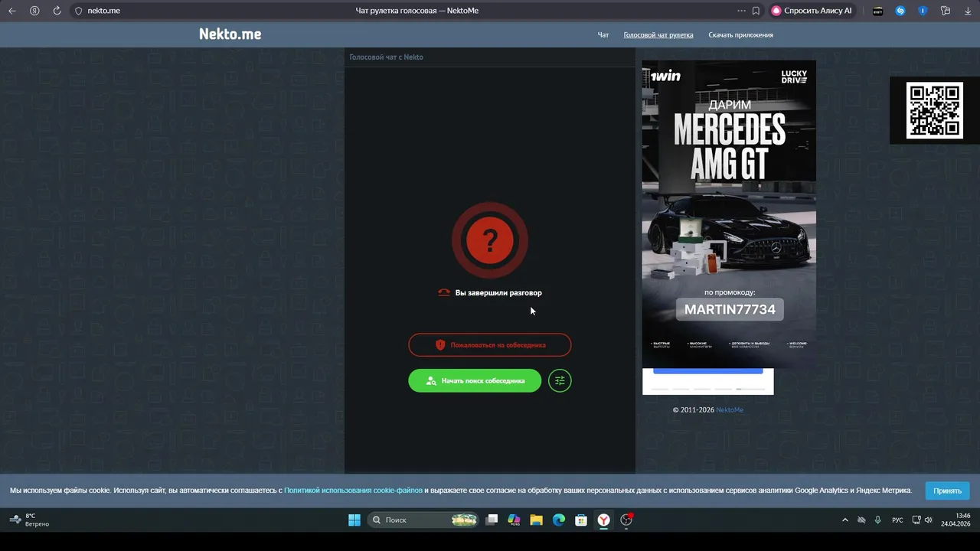
Task: Click the NektoMe footer link
Action: point(730,410)
